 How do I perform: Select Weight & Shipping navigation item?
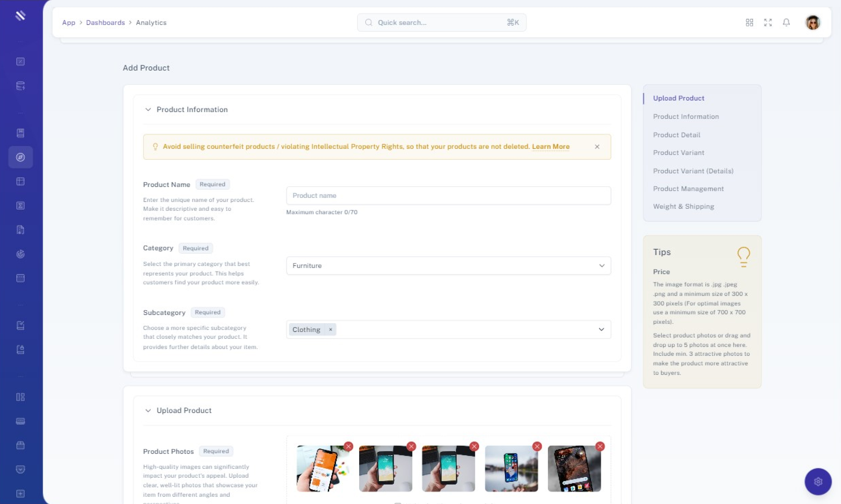point(683,206)
